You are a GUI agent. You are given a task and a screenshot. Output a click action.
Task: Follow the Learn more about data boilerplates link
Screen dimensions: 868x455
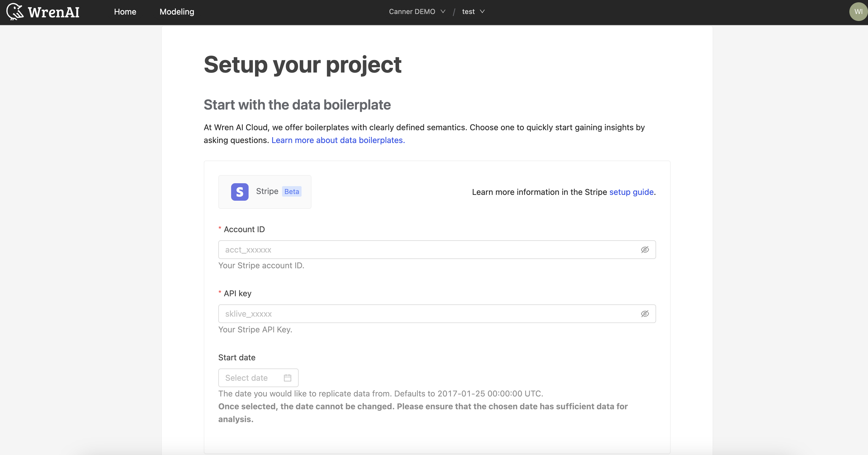[338, 140]
